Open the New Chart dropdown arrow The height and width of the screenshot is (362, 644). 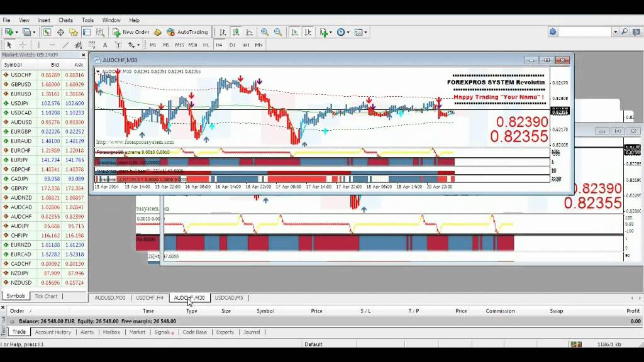click(16, 32)
